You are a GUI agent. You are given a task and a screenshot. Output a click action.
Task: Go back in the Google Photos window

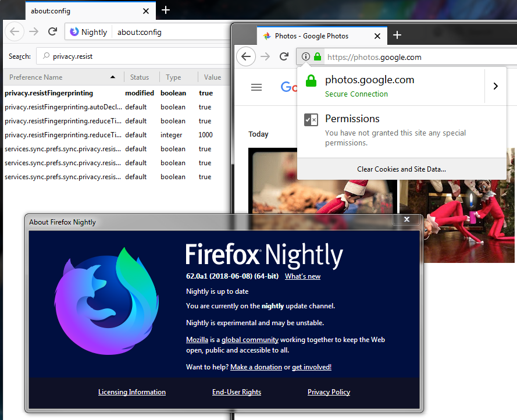pos(246,57)
